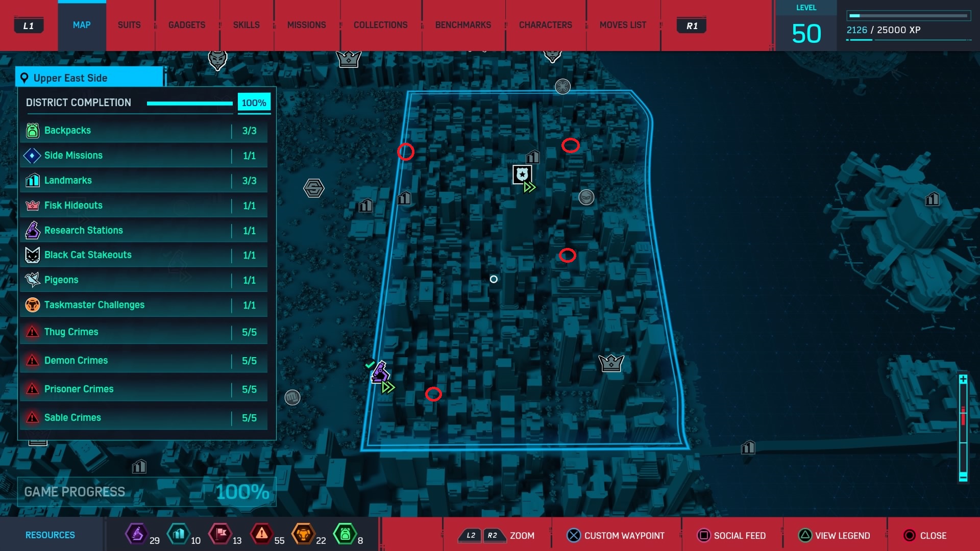Click the L2 zoom button prompt

471,535
